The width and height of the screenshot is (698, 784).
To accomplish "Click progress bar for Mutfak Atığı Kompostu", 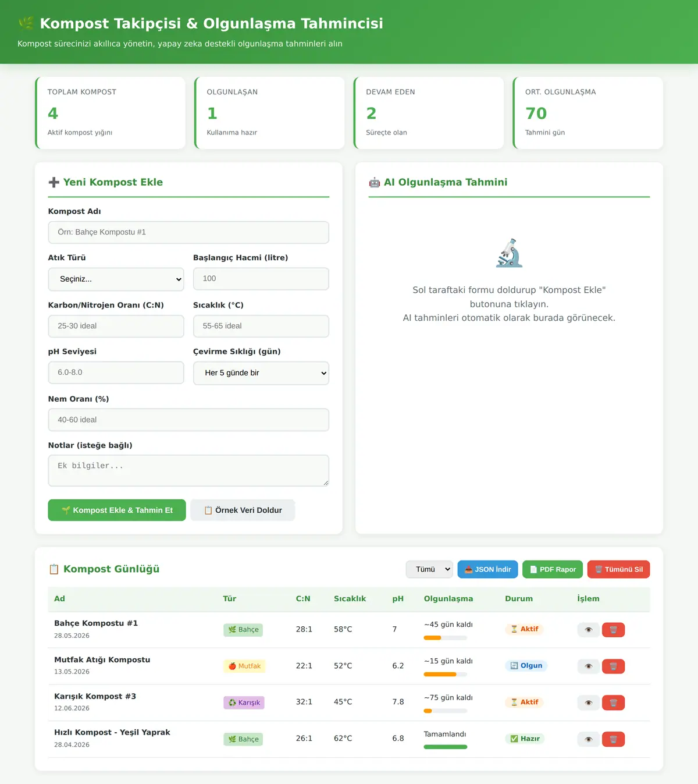I will coord(446,675).
